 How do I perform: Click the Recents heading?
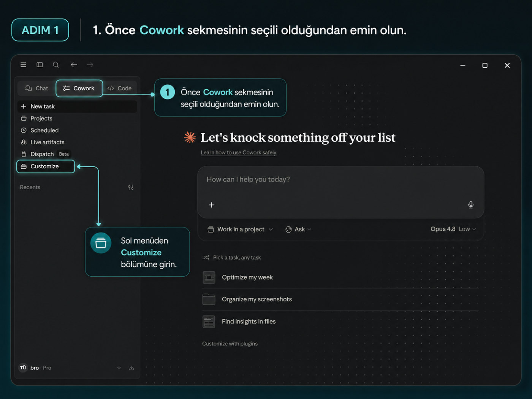30,187
